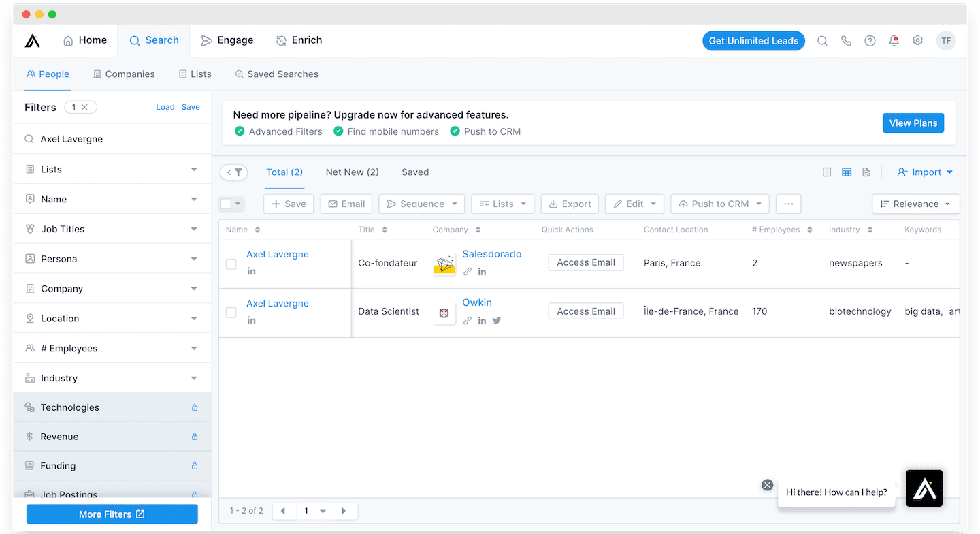The image size is (980, 534).
Task: Open the page number dropdown
Action: (x=314, y=511)
